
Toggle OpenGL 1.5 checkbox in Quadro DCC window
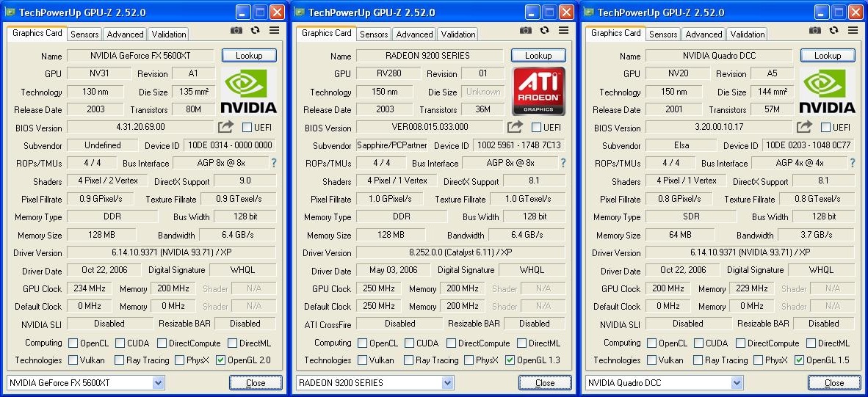pos(800,360)
